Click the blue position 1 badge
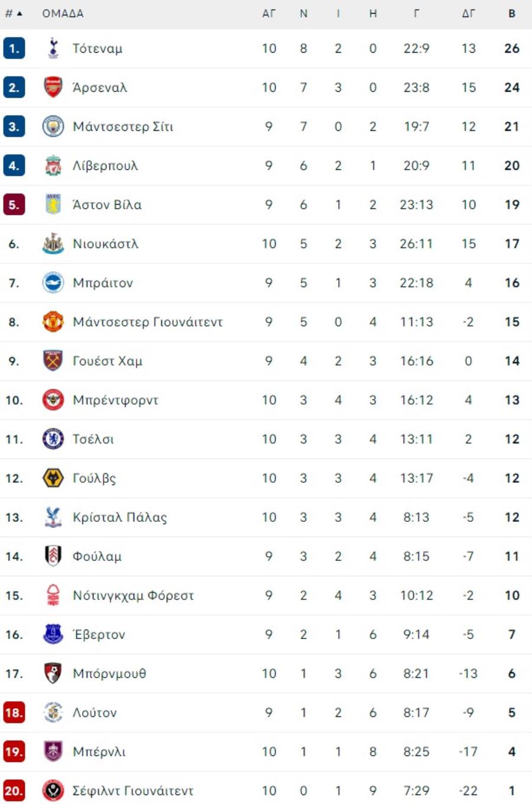532x804 pixels. [x=14, y=49]
